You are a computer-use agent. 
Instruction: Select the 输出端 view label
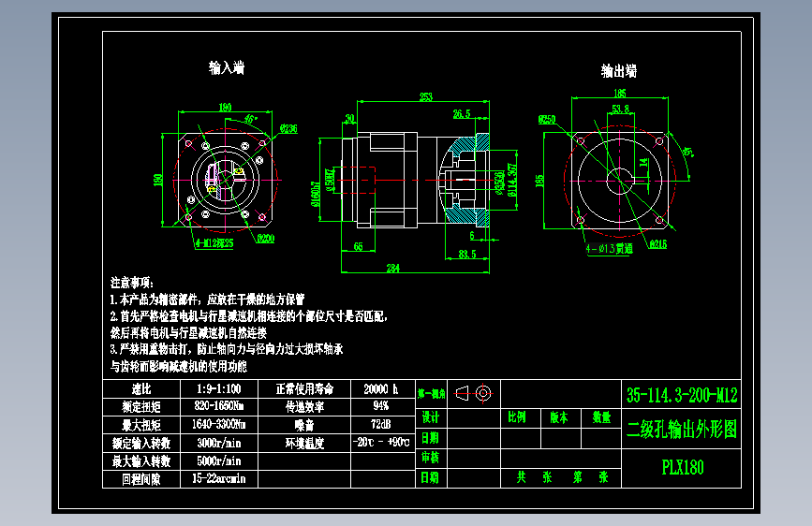[619, 71]
